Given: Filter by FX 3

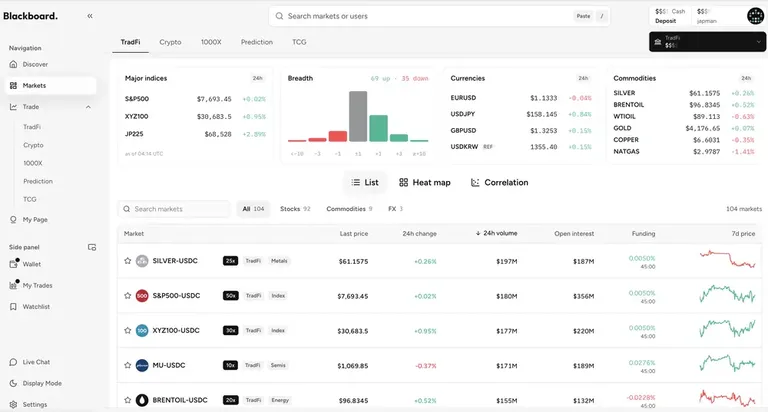Looking at the screenshot, I should coord(395,209).
